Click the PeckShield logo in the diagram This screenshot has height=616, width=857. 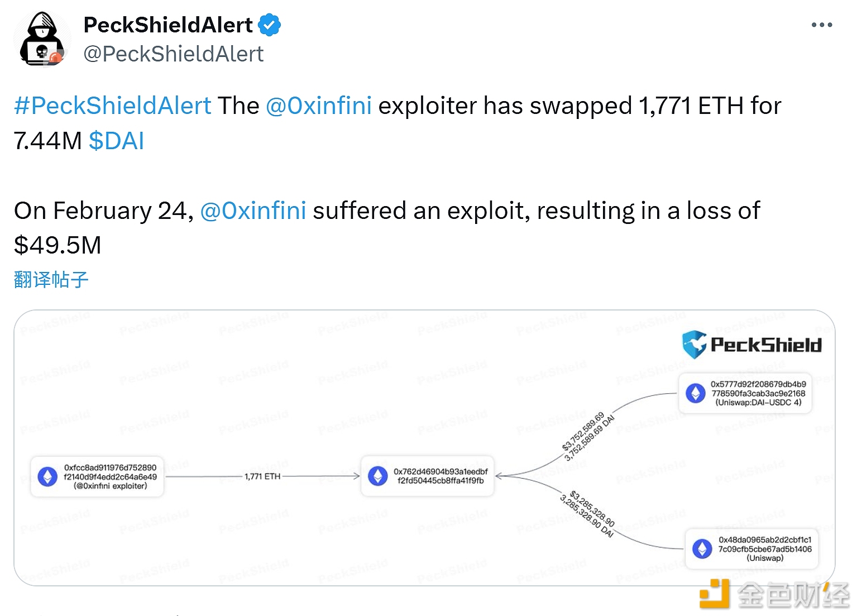(x=751, y=344)
